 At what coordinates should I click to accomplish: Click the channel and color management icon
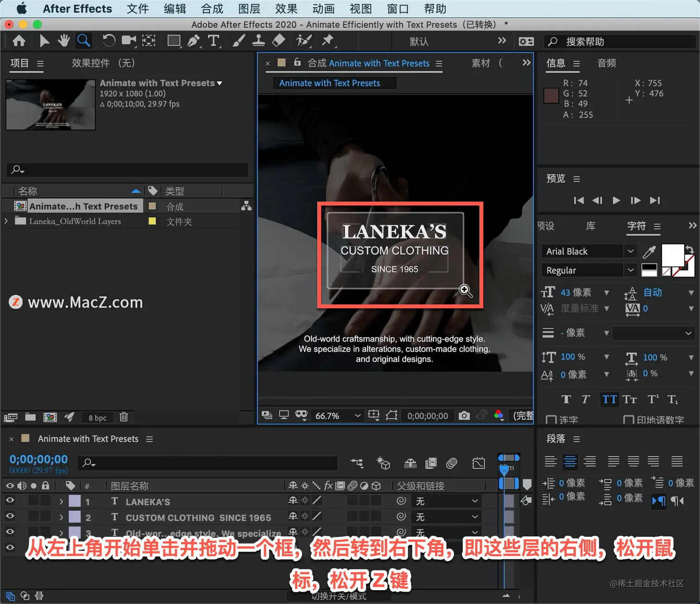click(x=499, y=415)
